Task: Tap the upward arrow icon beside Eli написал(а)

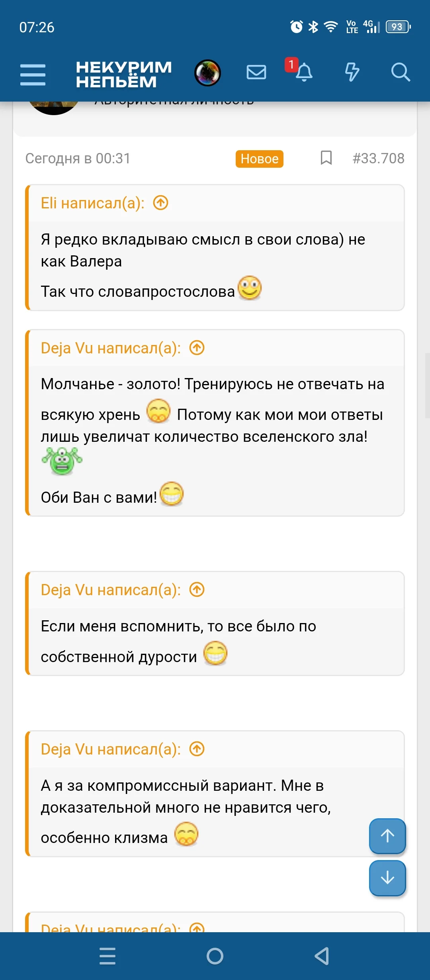Action: coord(161,203)
